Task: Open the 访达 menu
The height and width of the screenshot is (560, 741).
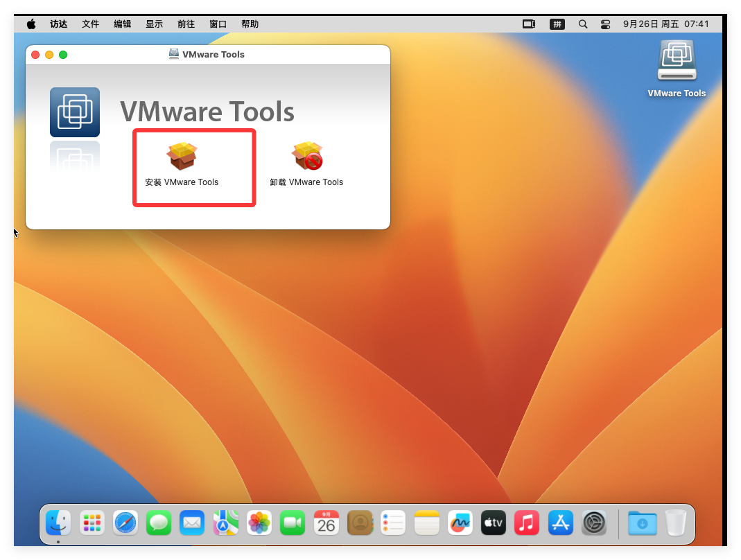Action: [59, 24]
